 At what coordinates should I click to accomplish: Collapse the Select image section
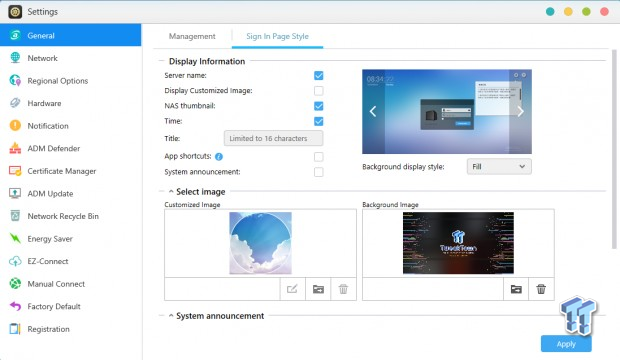(x=171, y=191)
